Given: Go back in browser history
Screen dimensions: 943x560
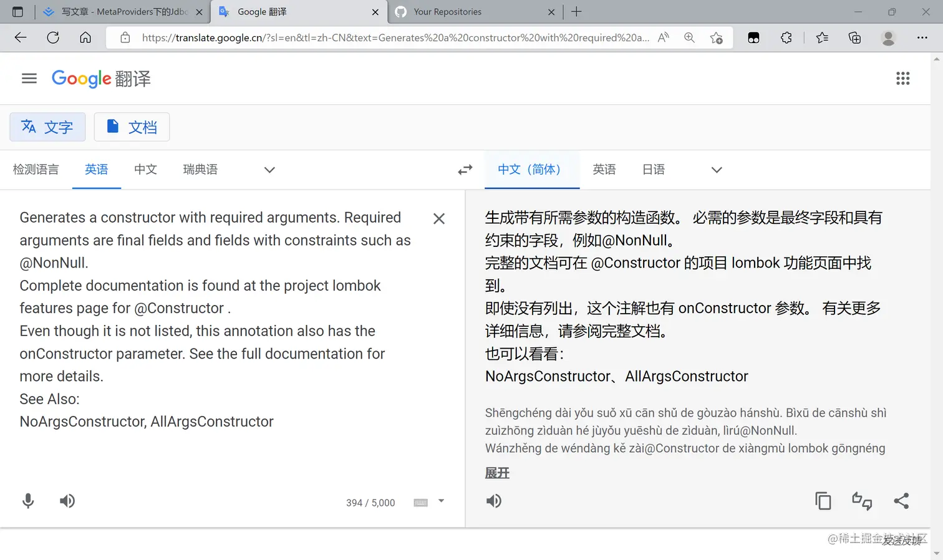Looking at the screenshot, I should click(21, 37).
